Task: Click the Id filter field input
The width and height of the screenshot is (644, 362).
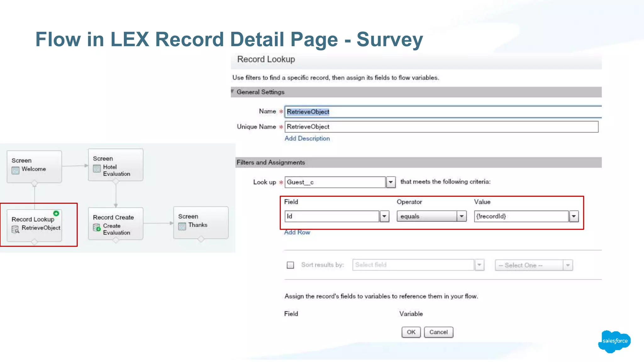Action: click(332, 217)
